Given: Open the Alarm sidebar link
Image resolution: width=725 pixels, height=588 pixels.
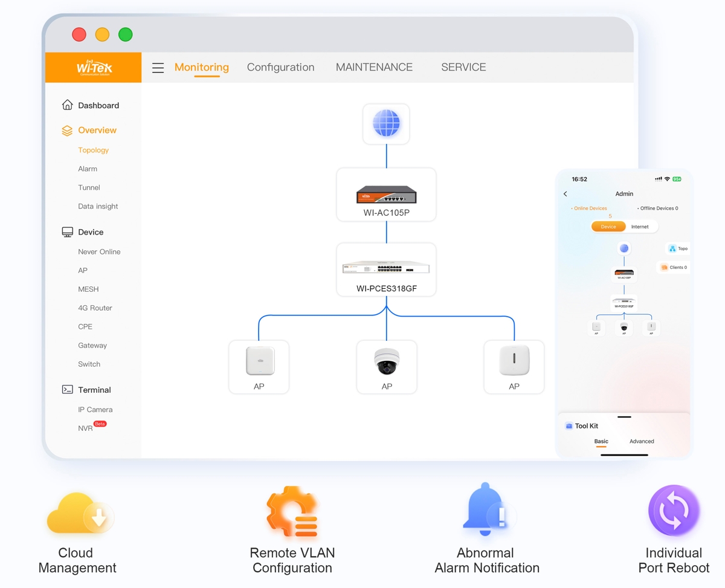Looking at the screenshot, I should [88, 169].
